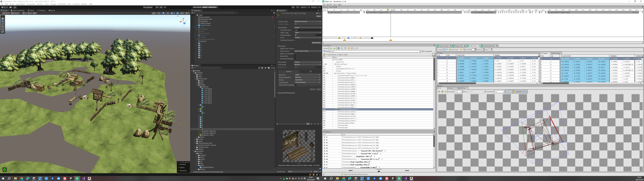Click the Launcher button in Unity toolbar
644x181 pixels.
click(x=148, y=7)
